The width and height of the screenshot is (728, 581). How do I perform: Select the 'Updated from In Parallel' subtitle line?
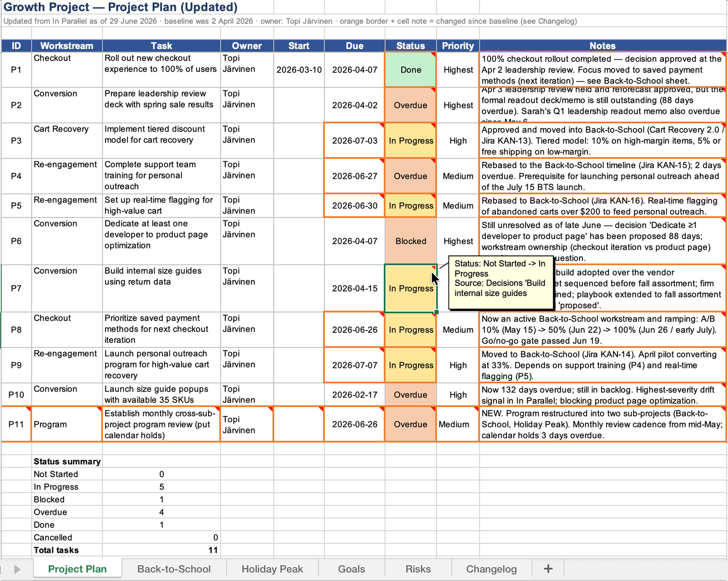(290, 21)
